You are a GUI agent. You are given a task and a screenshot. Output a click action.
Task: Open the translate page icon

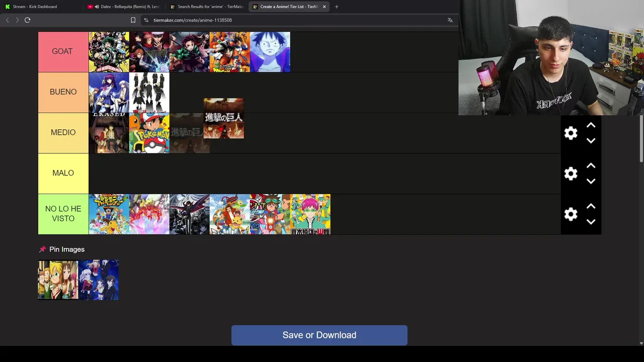click(x=450, y=20)
